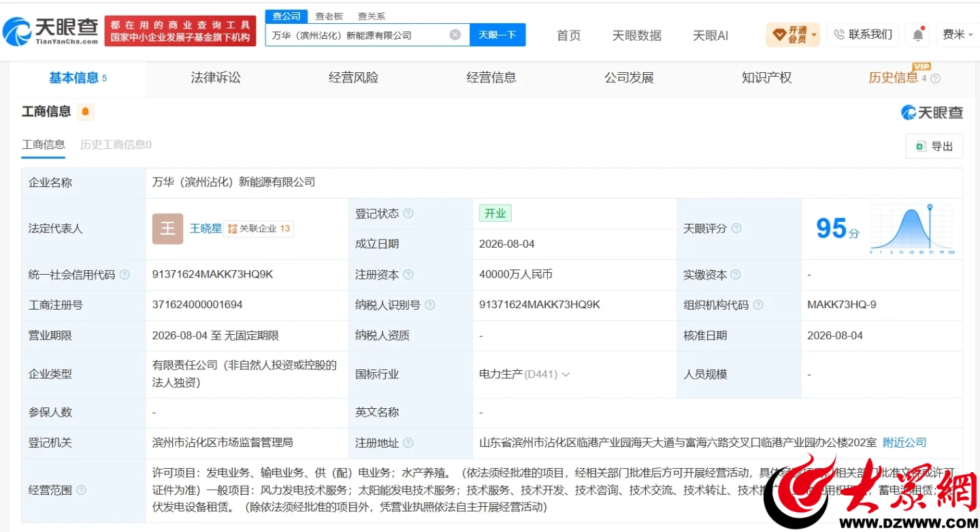
Task: Select the 历史工商信息0 sub-tab
Action: tap(116, 144)
